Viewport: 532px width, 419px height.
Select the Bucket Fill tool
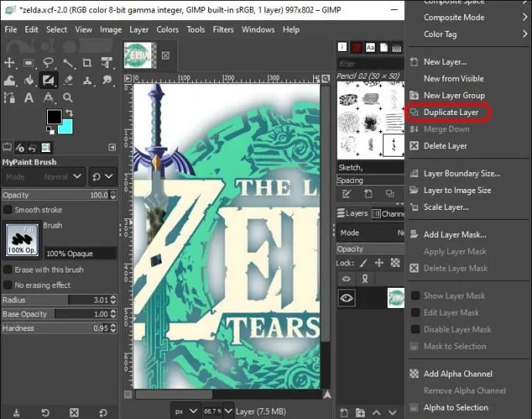pyautogui.click(x=29, y=80)
